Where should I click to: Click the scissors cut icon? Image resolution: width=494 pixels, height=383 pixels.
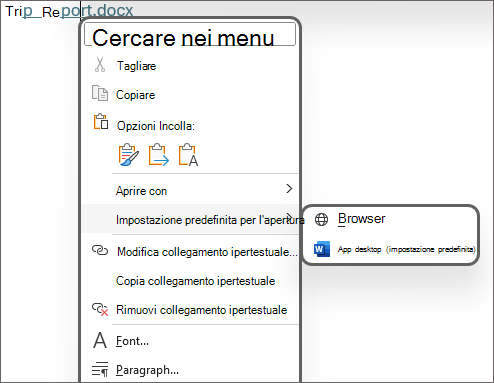[x=100, y=65]
